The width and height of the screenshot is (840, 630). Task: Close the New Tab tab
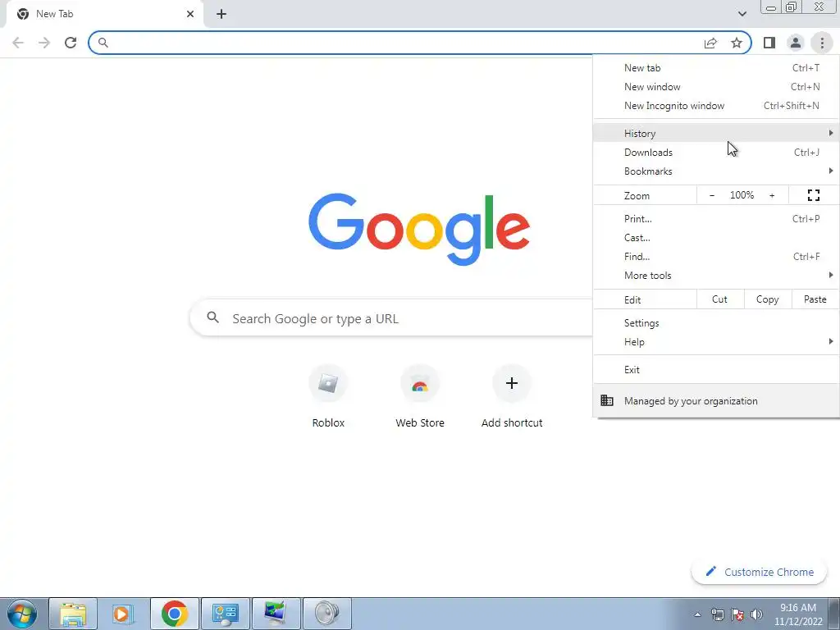pos(190,14)
